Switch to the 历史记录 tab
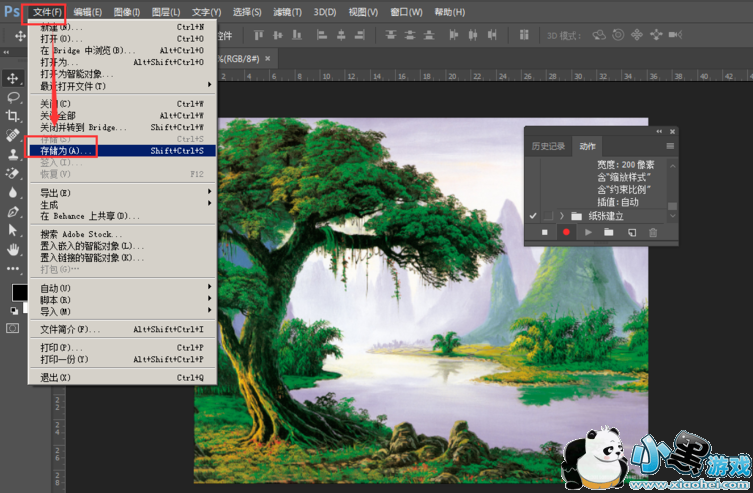The image size is (753, 493). pyautogui.click(x=548, y=146)
